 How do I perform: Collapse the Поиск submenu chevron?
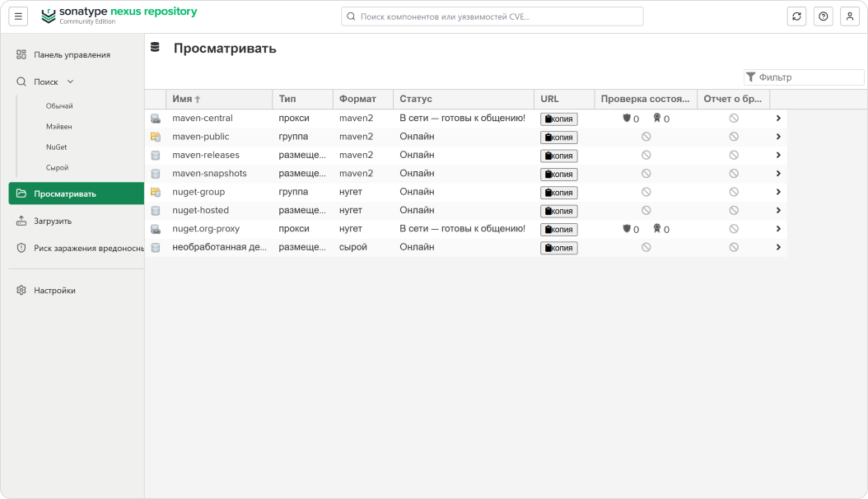(70, 82)
